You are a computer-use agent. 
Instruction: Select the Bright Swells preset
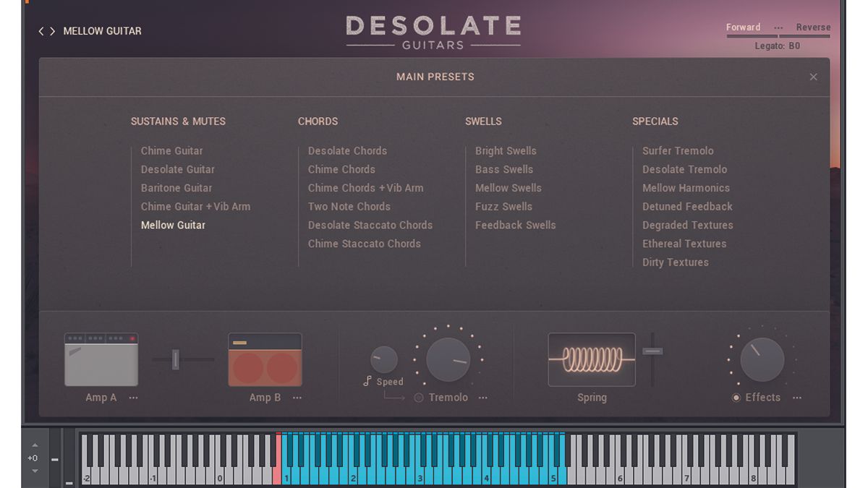click(506, 150)
